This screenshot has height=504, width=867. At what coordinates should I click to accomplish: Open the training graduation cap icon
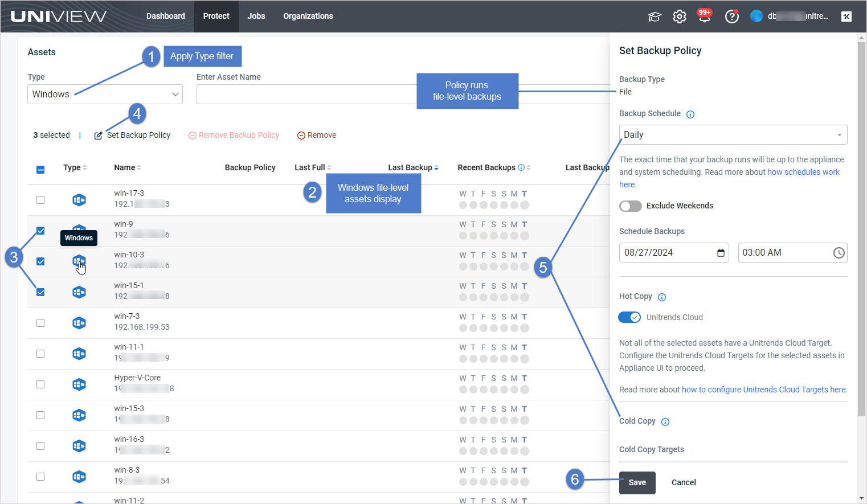pos(655,17)
